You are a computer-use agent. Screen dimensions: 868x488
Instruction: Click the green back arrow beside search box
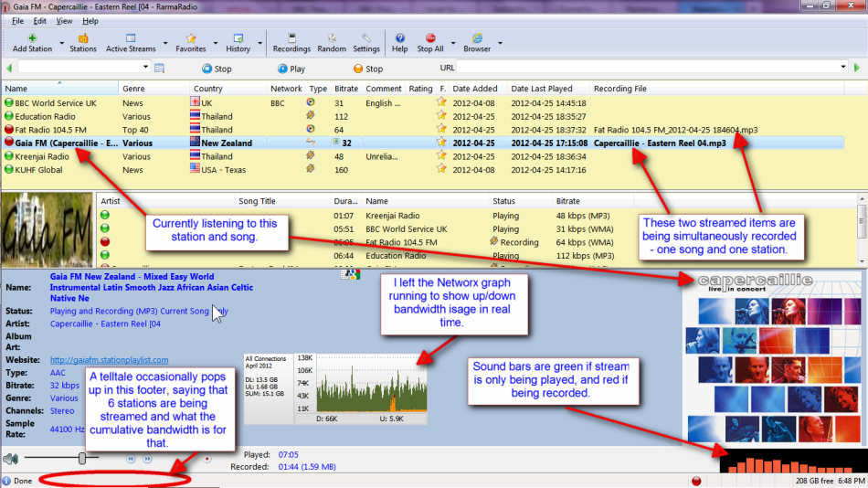click(x=9, y=69)
